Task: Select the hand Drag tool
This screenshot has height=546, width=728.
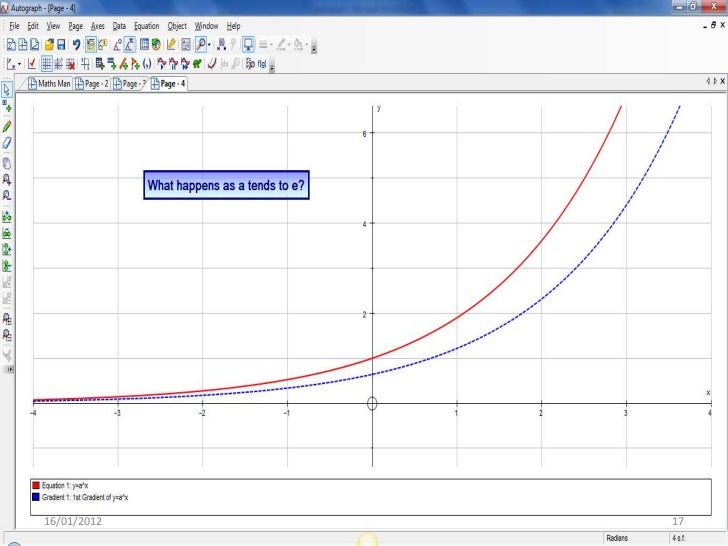Action: coord(8,162)
